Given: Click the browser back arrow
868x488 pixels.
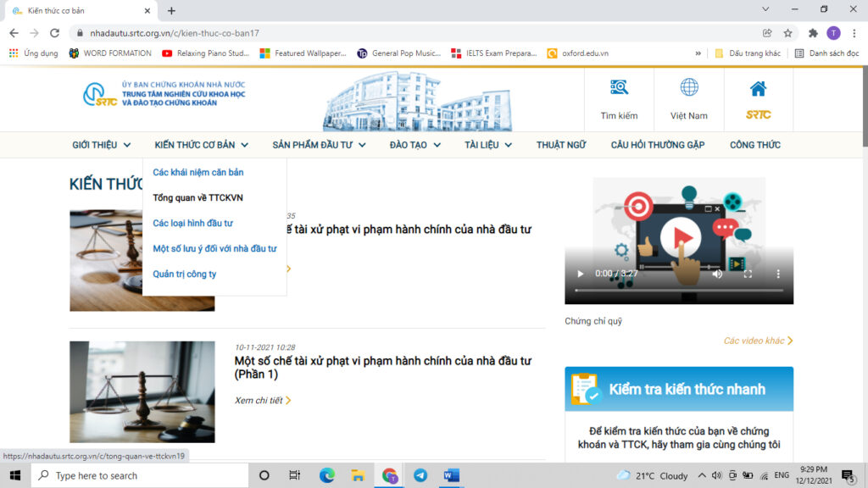Looking at the screenshot, I should point(14,33).
